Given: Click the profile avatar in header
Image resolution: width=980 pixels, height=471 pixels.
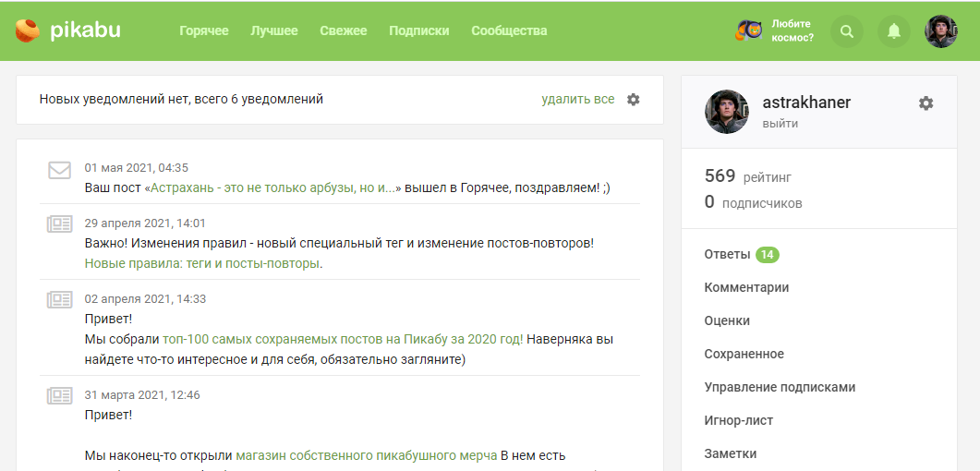Looking at the screenshot, I should [x=940, y=31].
